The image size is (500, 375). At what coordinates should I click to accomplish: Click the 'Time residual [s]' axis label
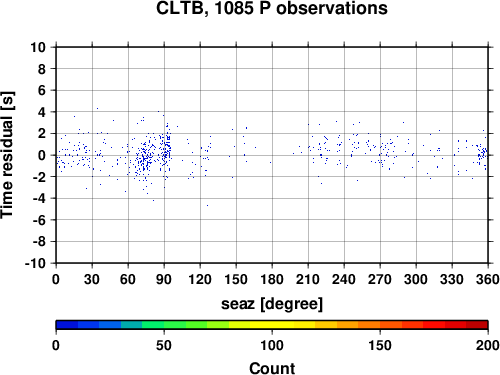(x=7, y=155)
